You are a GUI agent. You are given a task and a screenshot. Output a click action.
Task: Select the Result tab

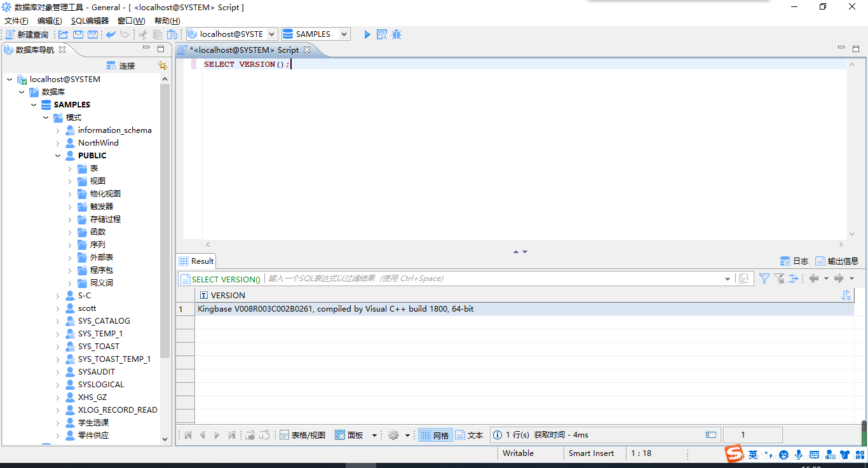196,261
